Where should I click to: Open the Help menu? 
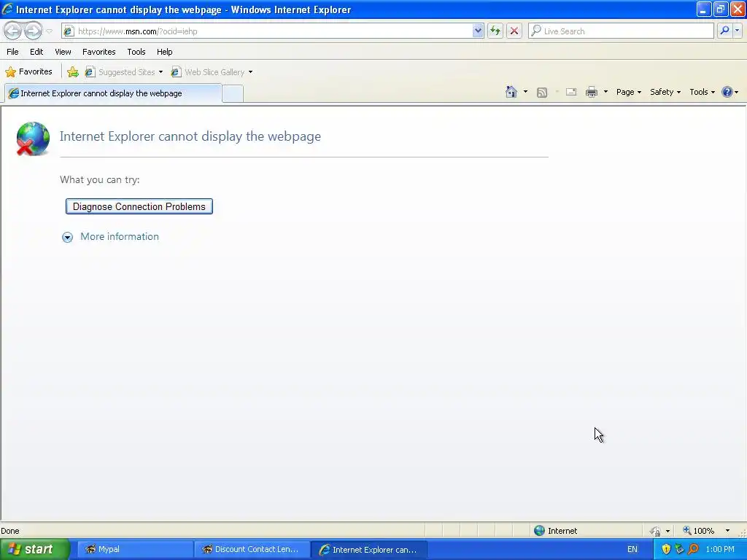164,52
